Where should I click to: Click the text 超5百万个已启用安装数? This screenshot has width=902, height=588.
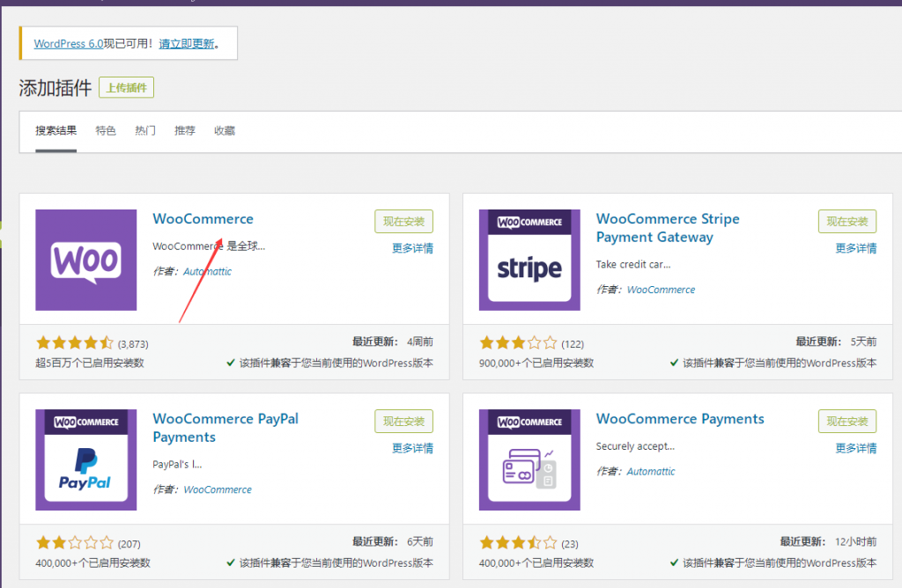pos(90,364)
